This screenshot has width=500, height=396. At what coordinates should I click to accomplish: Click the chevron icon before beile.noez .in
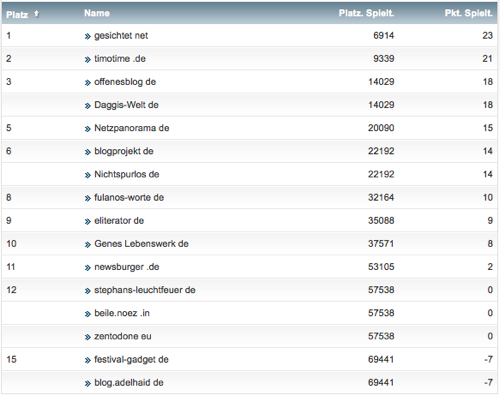click(88, 314)
